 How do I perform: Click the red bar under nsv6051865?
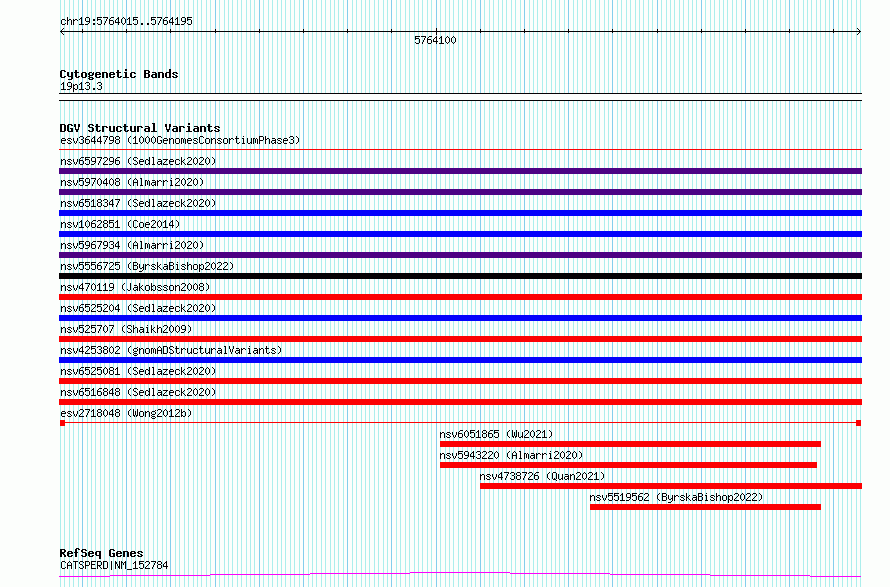(x=630, y=444)
